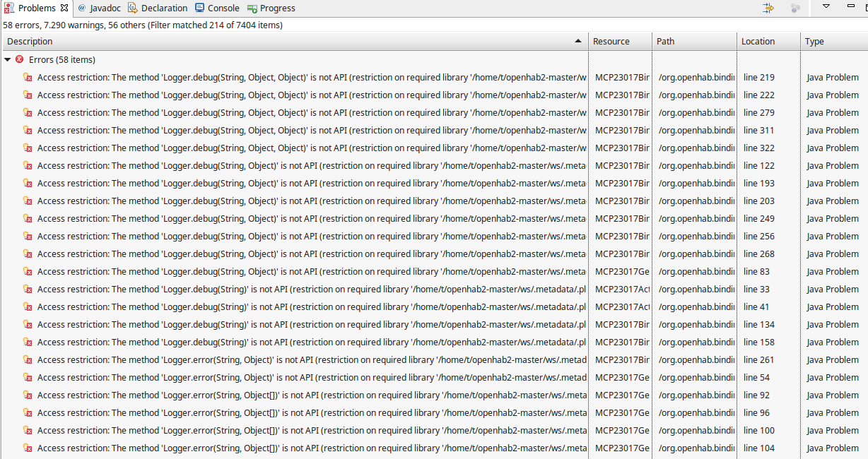Click the error icon on the line 83 row
868x459 pixels.
coord(28,271)
